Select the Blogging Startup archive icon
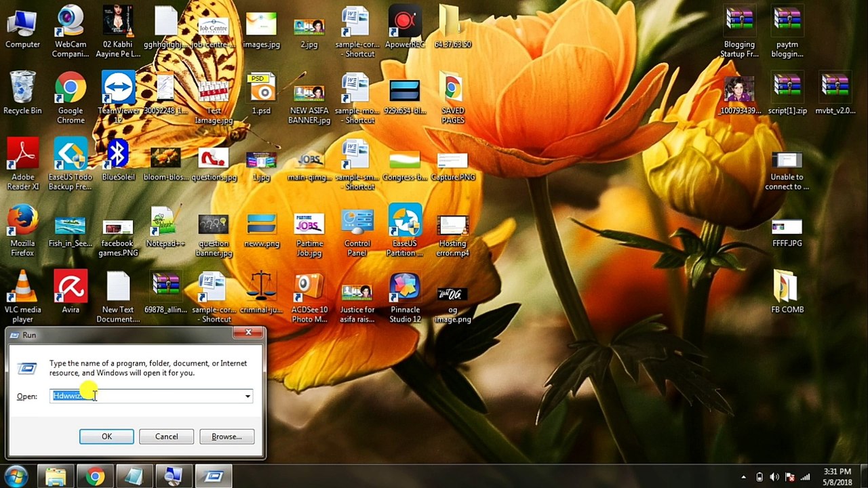The height and width of the screenshot is (488, 868). coord(739,31)
